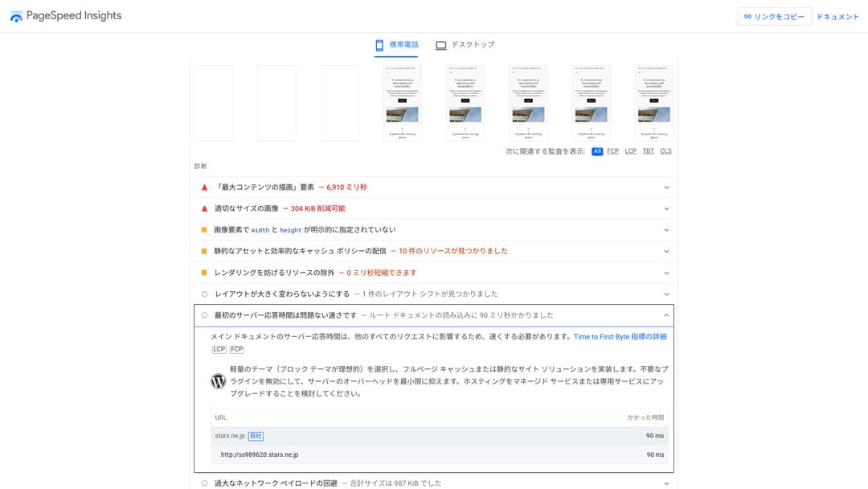Select the All audit filter
868x489 pixels.
tap(597, 151)
